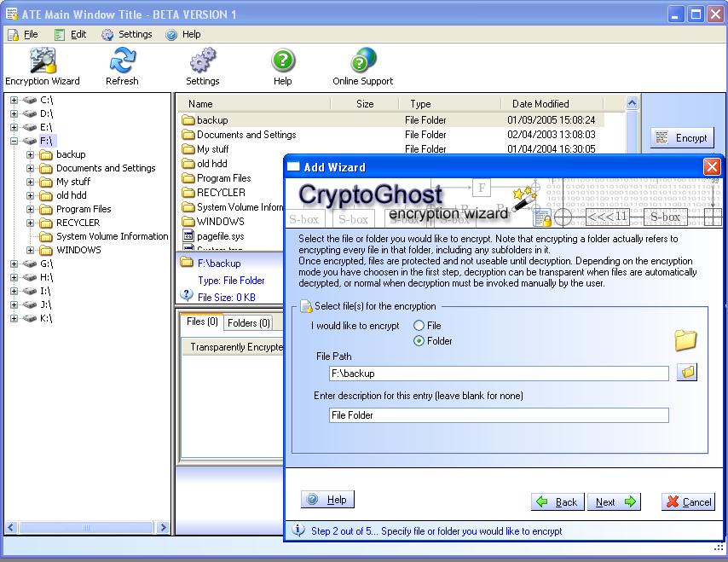
Task: Click the Program Files folder icon in file list
Action: point(188,178)
